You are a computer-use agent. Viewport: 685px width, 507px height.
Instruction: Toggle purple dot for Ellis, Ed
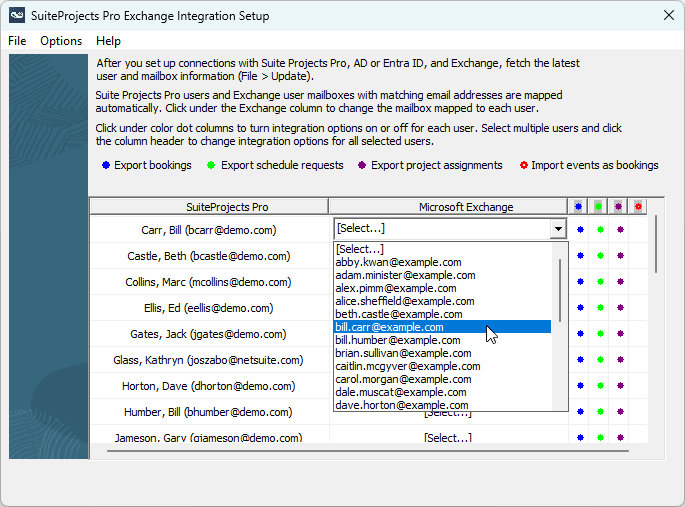pyautogui.click(x=620, y=307)
